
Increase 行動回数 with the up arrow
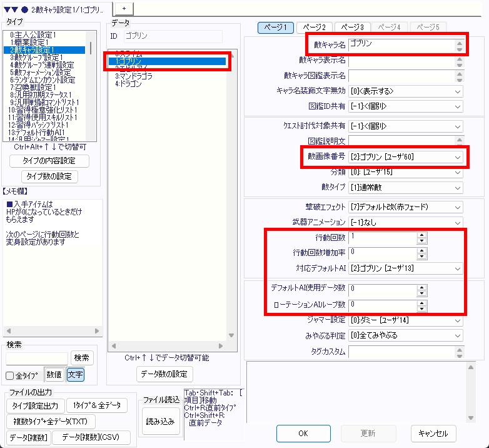(x=422, y=235)
